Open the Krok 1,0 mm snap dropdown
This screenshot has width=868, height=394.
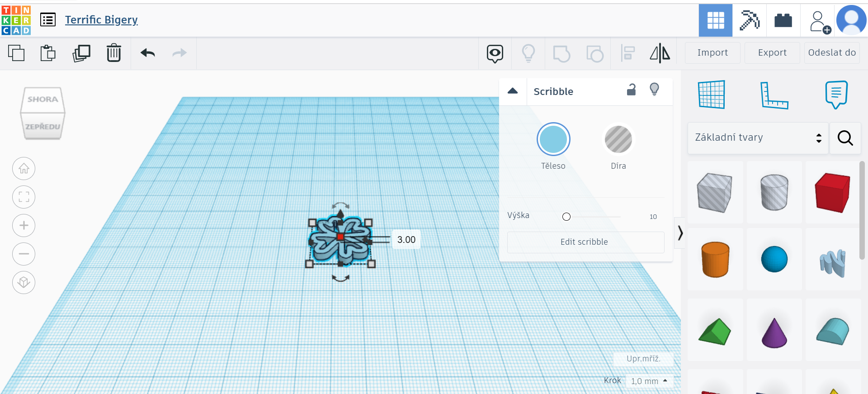(649, 381)
